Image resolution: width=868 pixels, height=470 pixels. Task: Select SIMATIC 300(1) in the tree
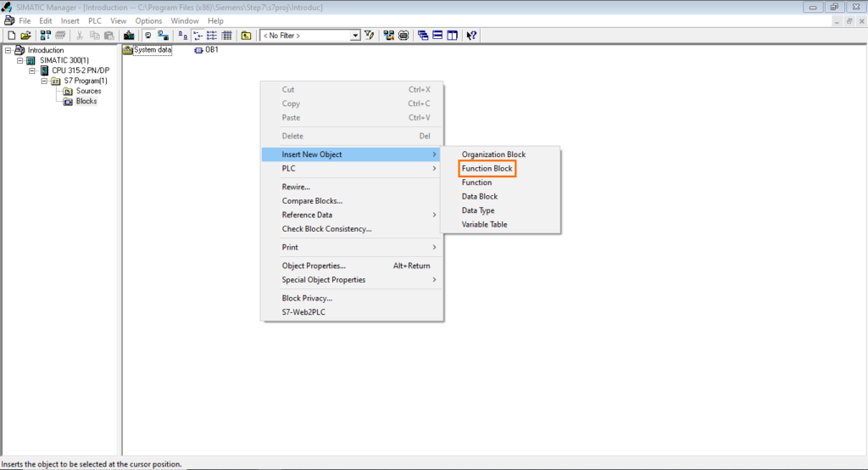(64, 60)
